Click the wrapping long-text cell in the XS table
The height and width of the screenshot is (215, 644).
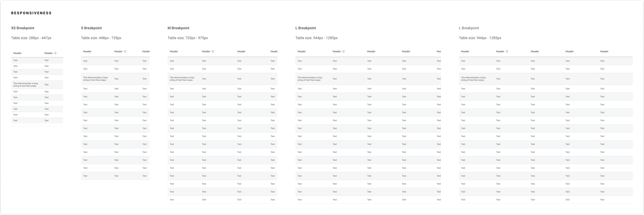pos(26,85)
